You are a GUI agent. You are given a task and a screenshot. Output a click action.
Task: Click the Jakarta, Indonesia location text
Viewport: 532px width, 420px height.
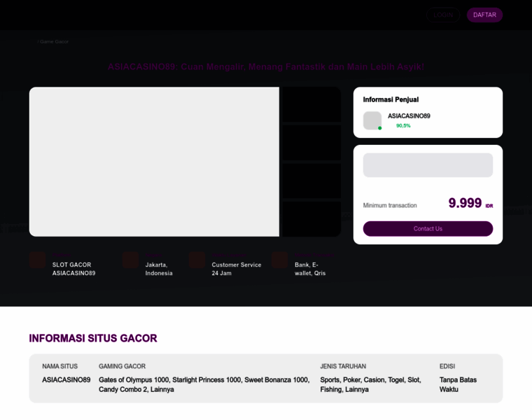point(159,269)
